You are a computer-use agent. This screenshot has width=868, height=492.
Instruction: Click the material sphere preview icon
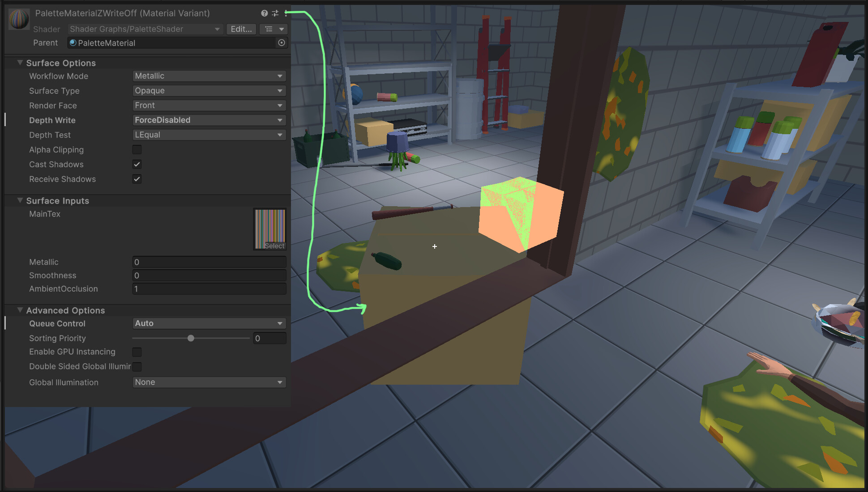click(x=18, y=19)
